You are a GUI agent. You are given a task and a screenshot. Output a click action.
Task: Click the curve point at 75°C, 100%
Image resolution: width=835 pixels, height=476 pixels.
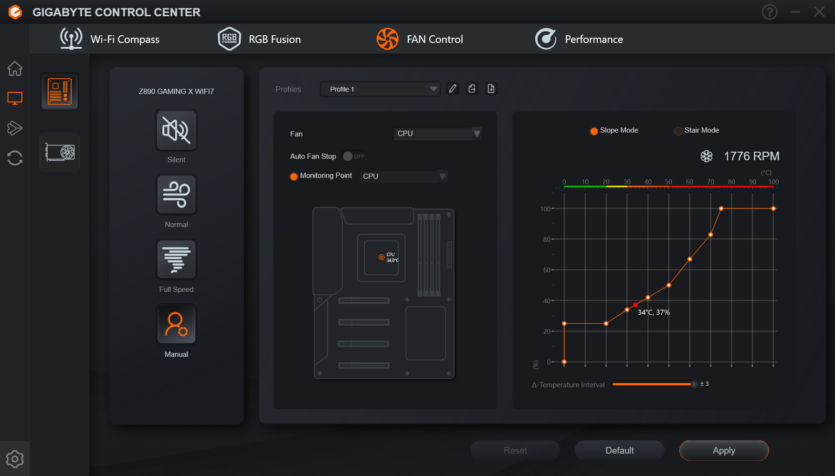pos(721,209)
